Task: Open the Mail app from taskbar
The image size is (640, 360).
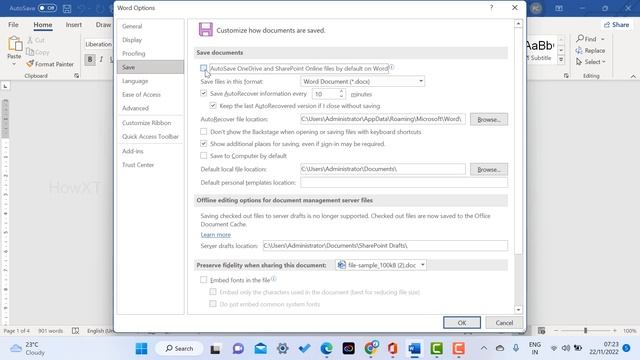Action: point(260,349)
